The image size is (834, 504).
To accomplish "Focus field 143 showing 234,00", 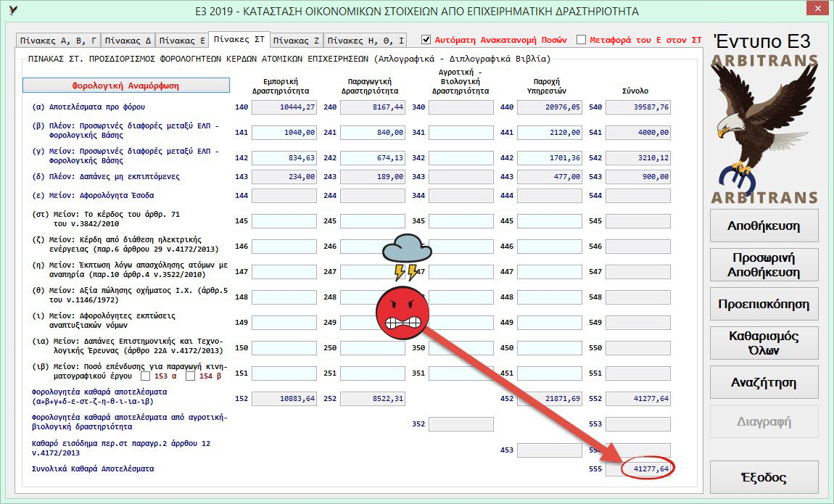I will click(x=284, y=176).
